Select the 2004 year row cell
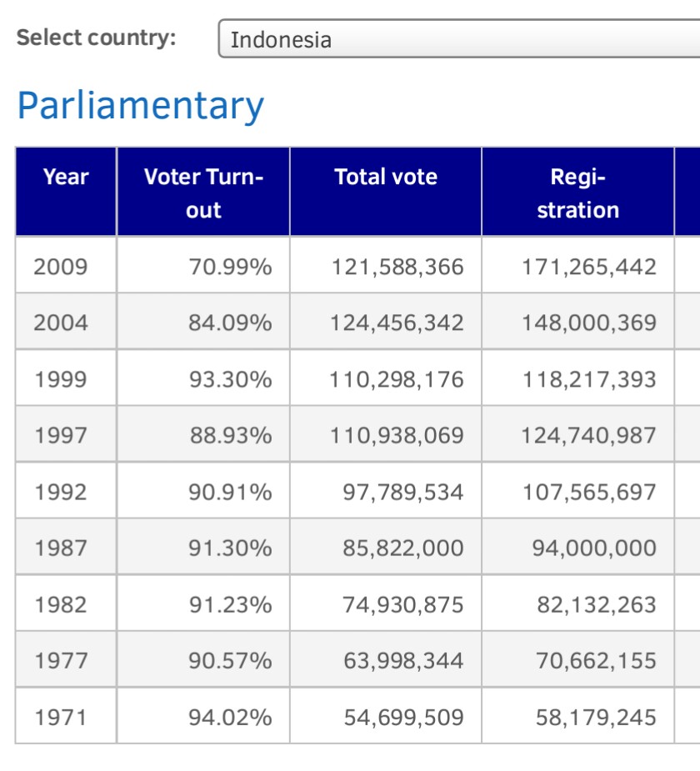Image resolution: width=700 pixels, height=771 pixels. pyautogui.click(x=61, y=323)
